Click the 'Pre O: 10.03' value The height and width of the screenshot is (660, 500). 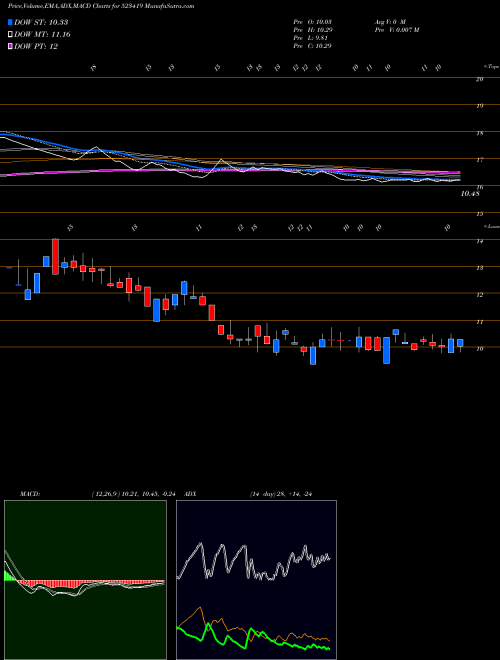(x=313, y=21)
